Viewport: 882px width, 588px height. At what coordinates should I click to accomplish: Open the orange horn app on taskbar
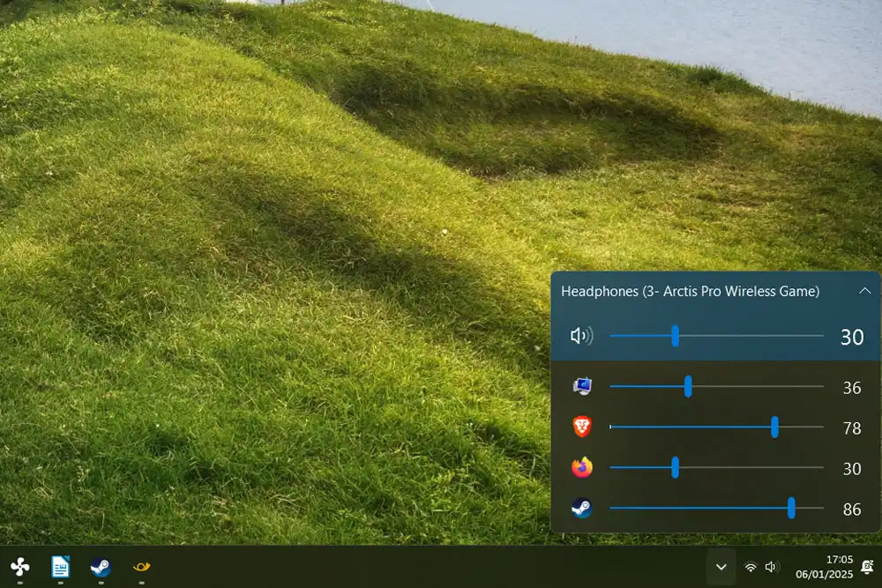tap(141, 567)
